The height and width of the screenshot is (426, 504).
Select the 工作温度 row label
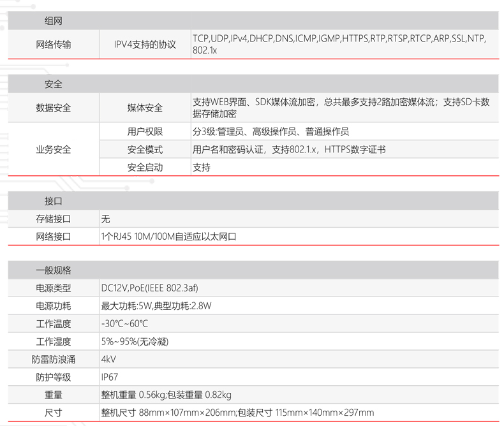point(54,323)
